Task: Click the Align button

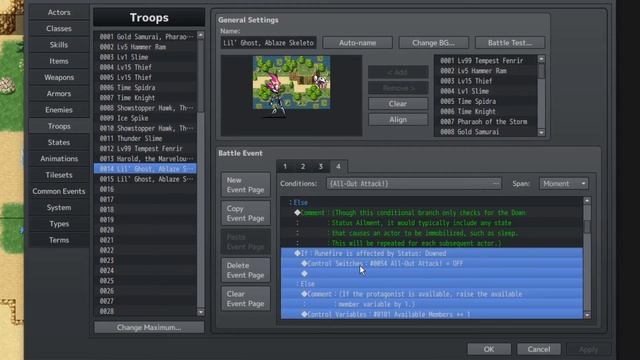Action: pyautogui.click(x=398, y=120)
